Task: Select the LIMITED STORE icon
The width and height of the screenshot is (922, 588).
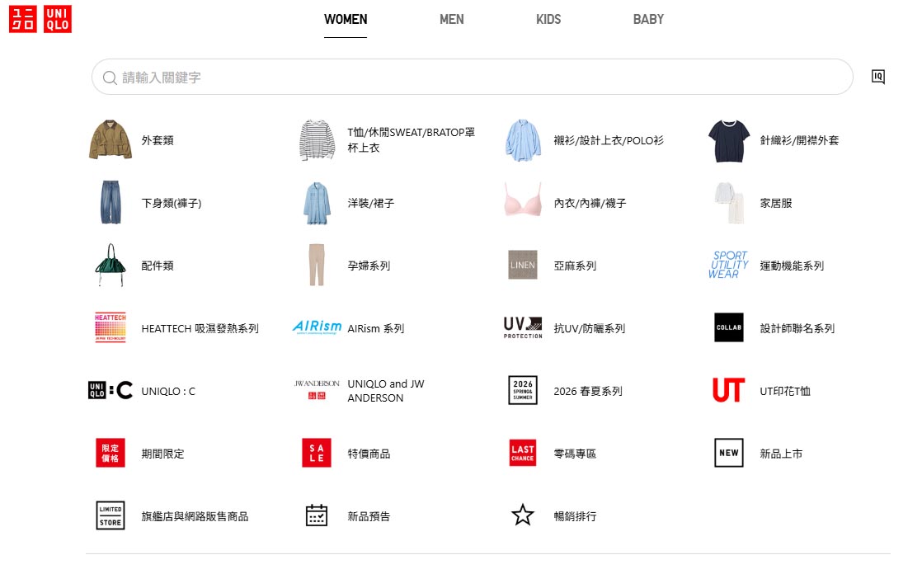Action: point(111,515)
